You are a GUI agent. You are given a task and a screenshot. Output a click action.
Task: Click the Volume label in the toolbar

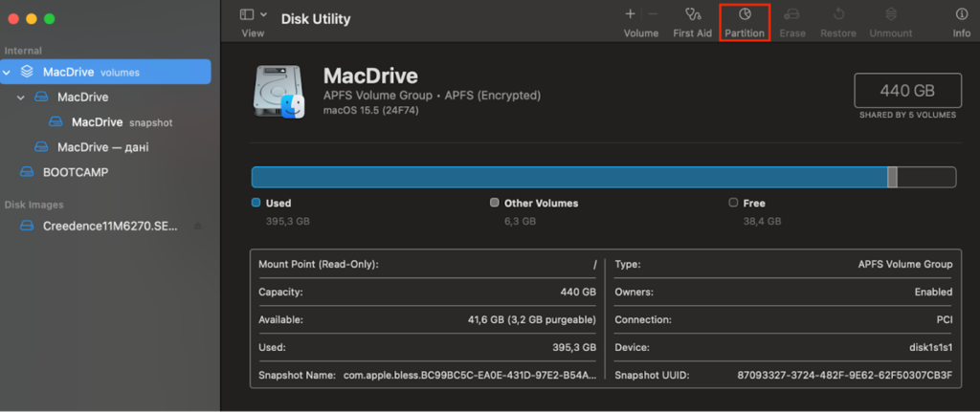pyautogui.click(x=641, y=33)
